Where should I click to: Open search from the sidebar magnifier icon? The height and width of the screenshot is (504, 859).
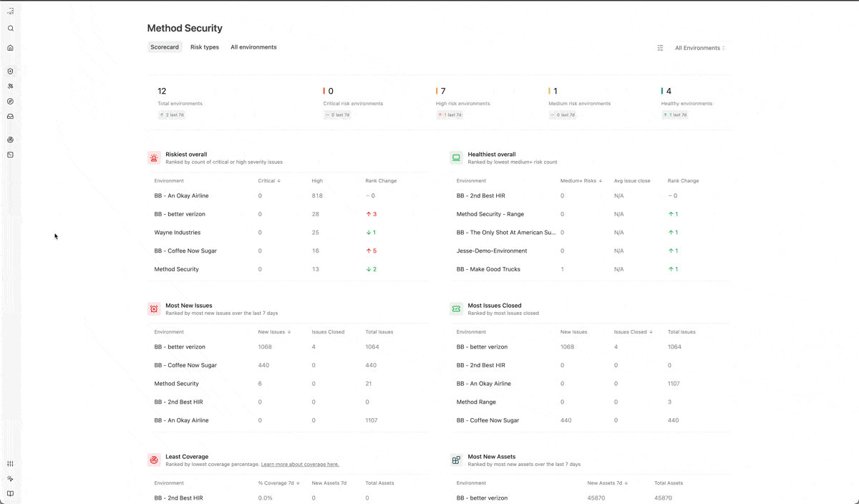[x=11, y=29]
